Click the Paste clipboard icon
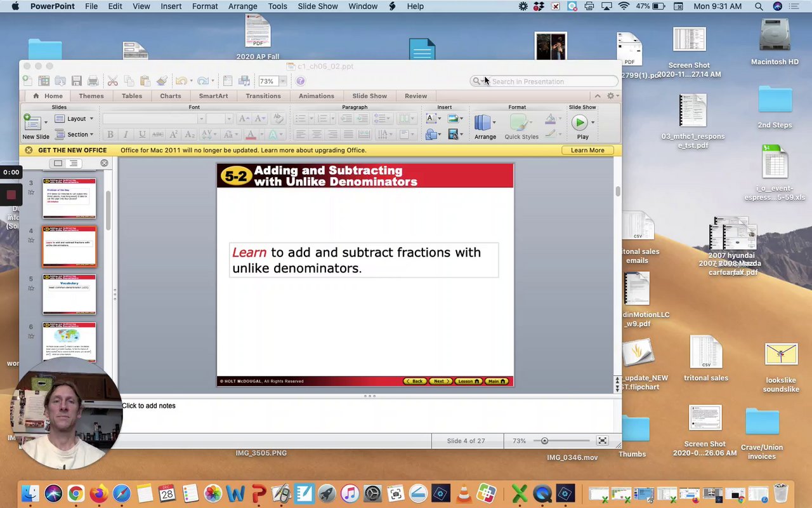The image size is (812, 508). pos(145,81)
